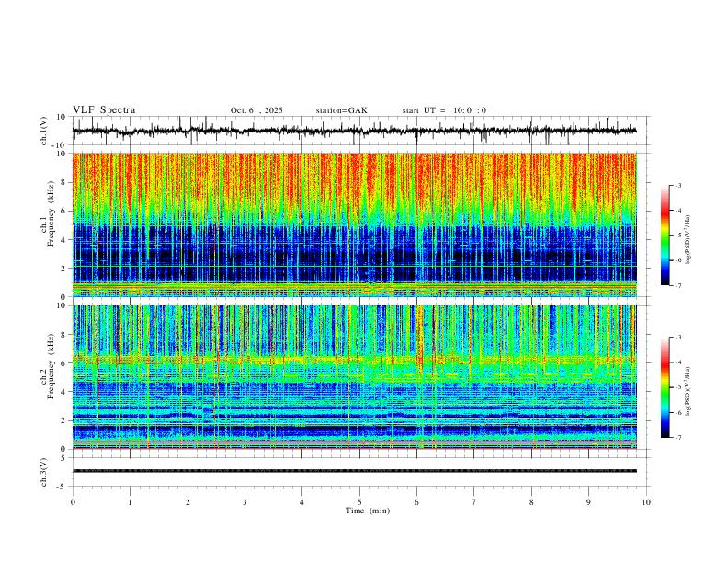Click the "-3" tick on upper colorbar
This screenshot has height=563, width=728.
[x=677, y=185]
